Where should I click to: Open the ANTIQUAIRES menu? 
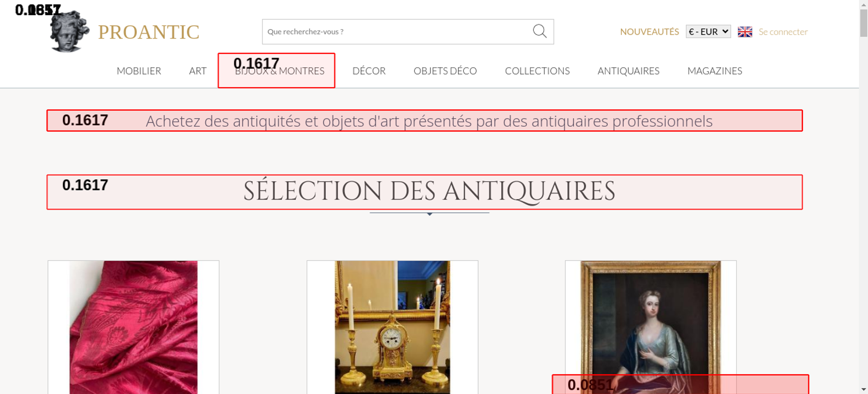click(628, 71)
